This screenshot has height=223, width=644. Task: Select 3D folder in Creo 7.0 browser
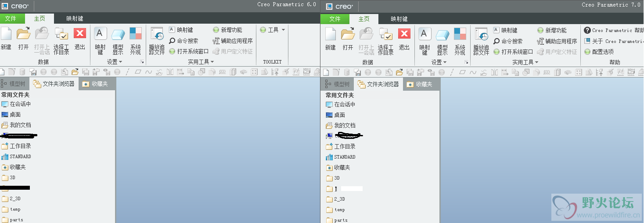click(333, 178)
